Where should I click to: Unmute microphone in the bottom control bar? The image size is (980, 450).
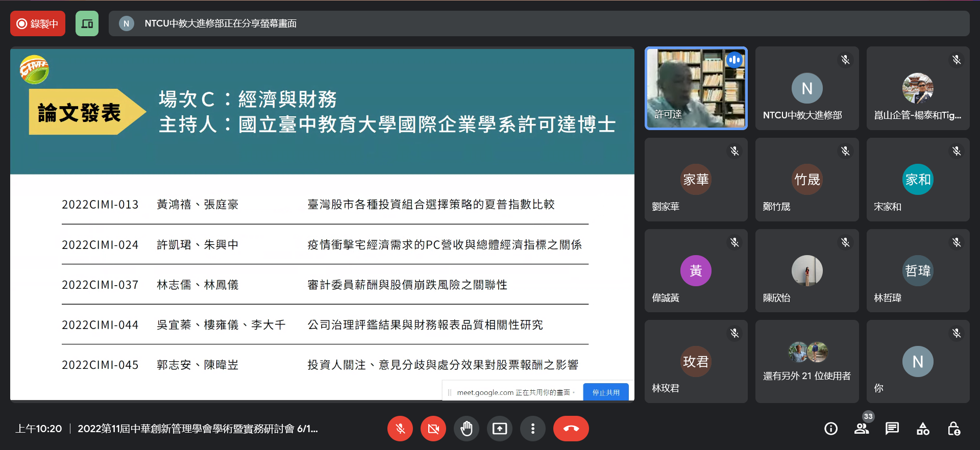click(x=400, y=429)
